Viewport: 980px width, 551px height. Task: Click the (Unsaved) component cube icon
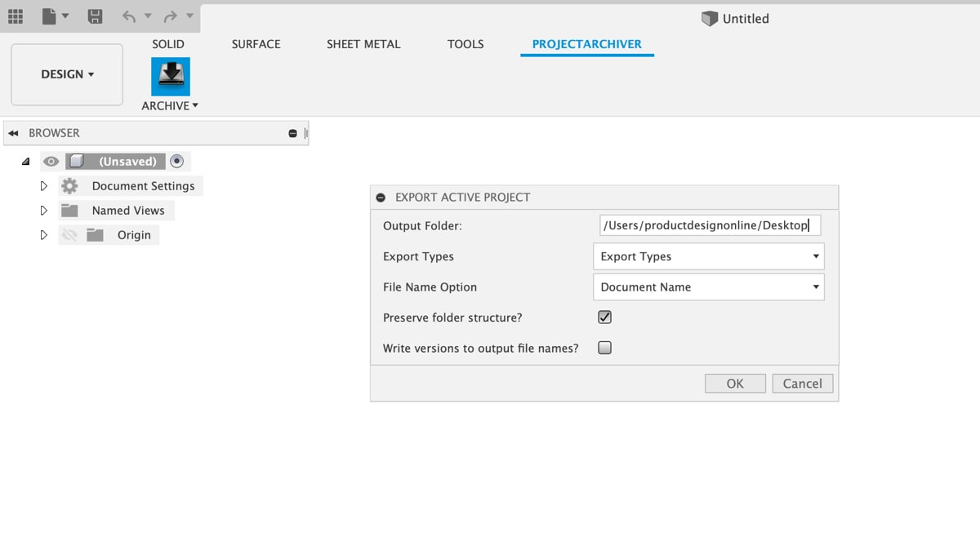pyautogui.click(x=76, y=162)
